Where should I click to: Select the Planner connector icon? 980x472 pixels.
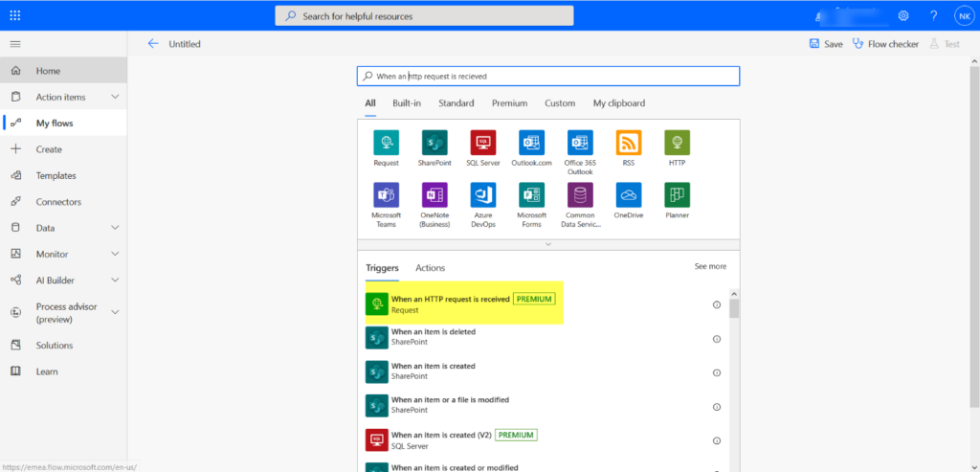pos(677,195)
